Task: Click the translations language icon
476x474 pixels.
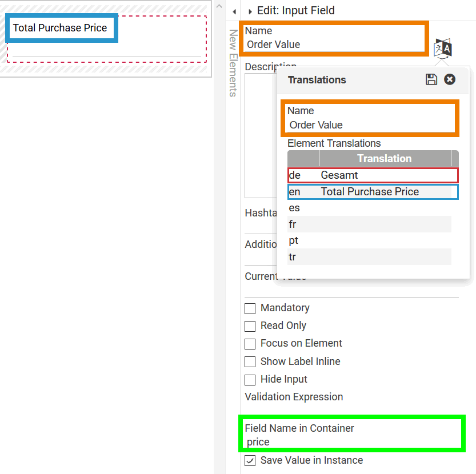Action: pos(443,48)
